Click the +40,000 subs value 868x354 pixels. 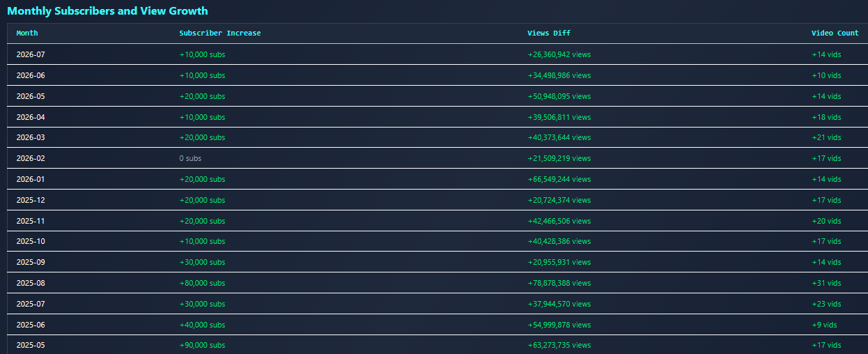click(x=202, y=325)
